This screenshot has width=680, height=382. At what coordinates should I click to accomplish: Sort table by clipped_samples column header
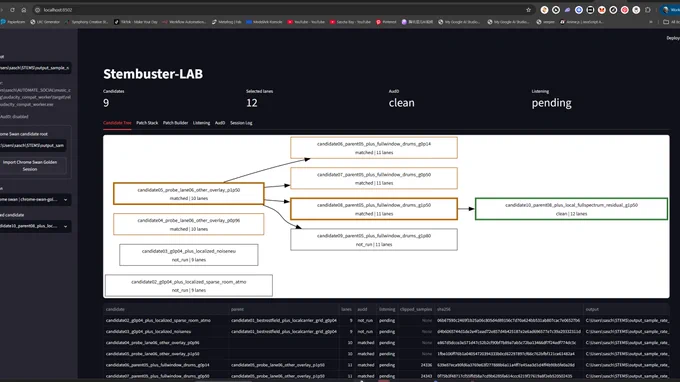coord(416,309)
